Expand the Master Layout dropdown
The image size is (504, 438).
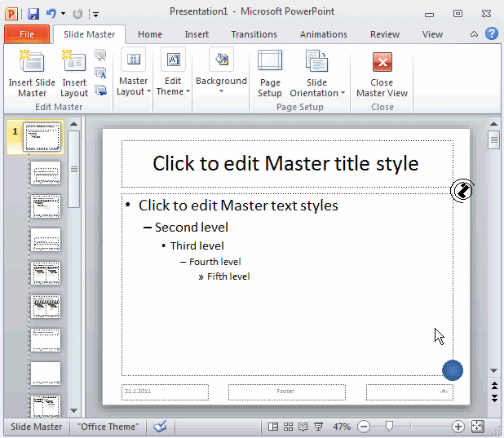tap(133, 73)
